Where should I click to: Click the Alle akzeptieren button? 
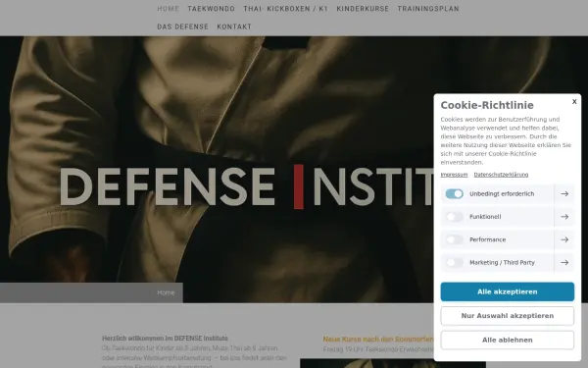[x=508, y=291]
